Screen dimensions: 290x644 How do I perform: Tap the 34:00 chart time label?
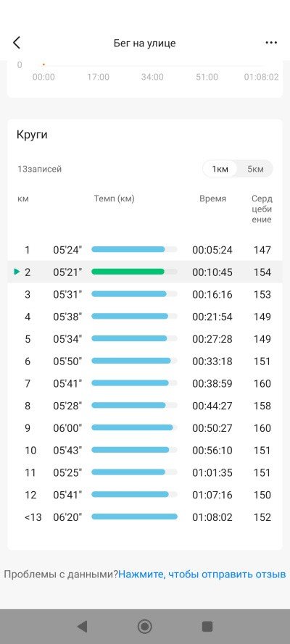click(x=152, y=77)
